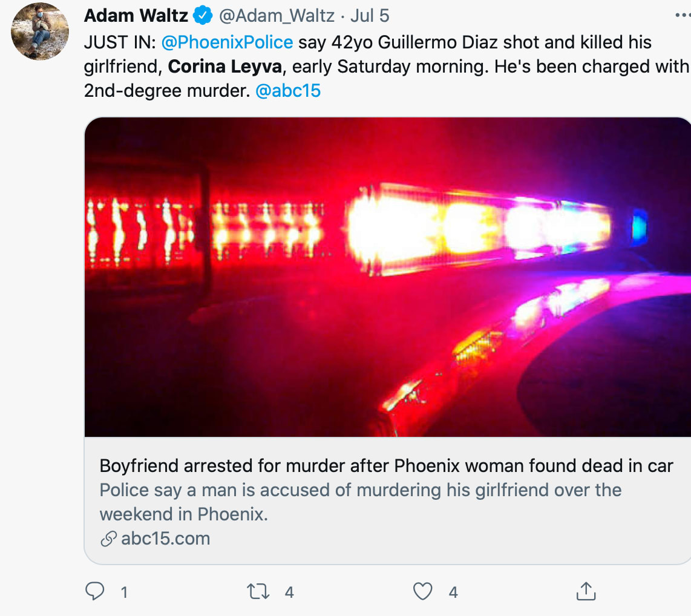The width and height of the screenshot is (691, 616).
Task: Click the Adam Waltz display name
Action: [136, 16]
